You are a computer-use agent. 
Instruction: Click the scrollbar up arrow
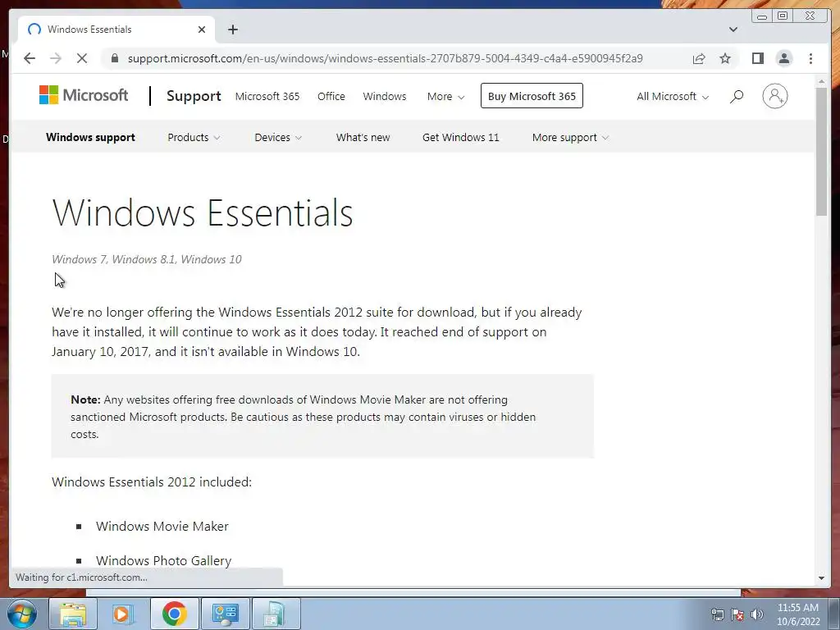tap(821, 81)
